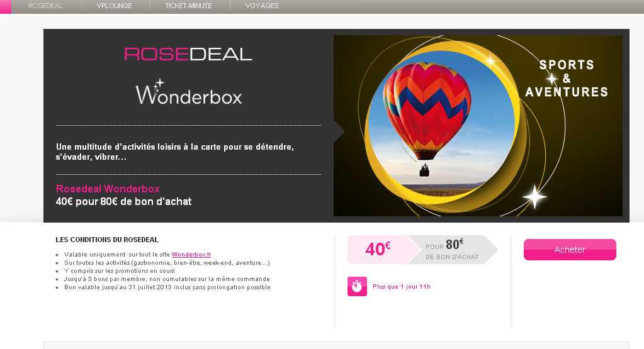Click the pink Rosedeal Wonderbox heading
This screenshot has height=349, width=644.
tap(108, 189)
